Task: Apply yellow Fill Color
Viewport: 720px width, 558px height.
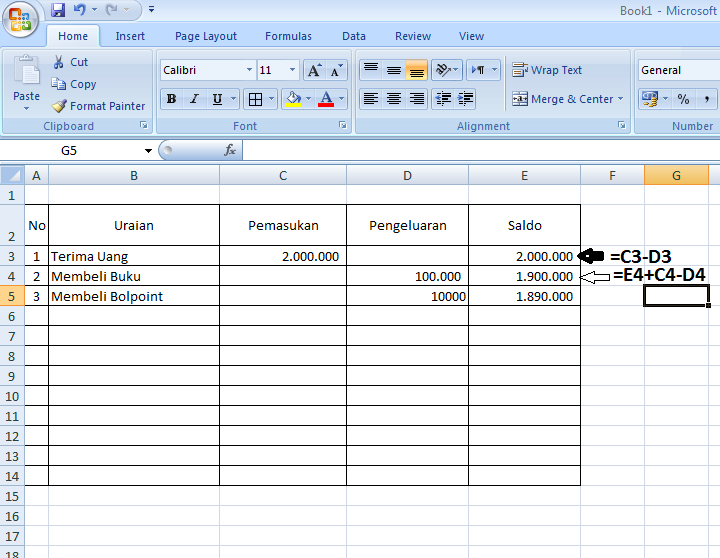Action: [x=293, y=99]
